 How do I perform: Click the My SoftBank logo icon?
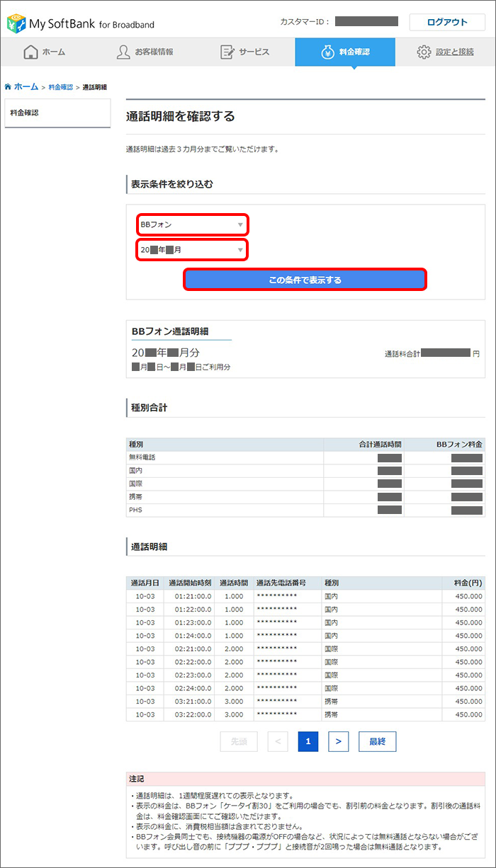tap(16, 23)
